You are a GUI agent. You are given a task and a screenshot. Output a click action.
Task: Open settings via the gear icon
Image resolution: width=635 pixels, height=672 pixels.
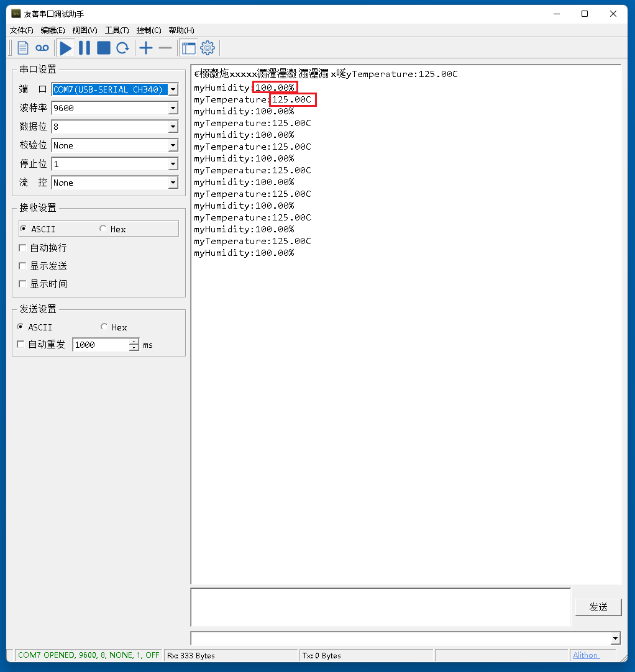click(208, 48)
